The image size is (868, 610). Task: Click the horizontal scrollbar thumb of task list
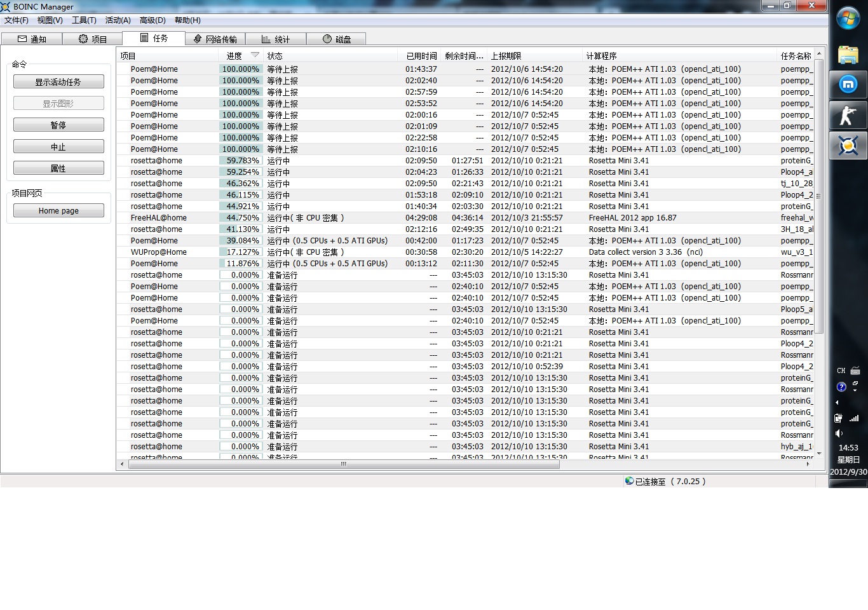point(344,464)
